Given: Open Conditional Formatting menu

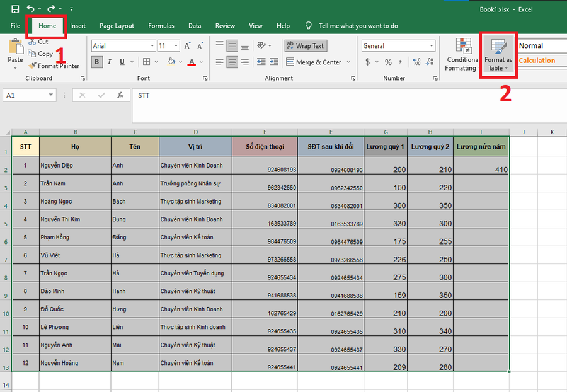Looking at the screenshot, I should pos(463,55).
